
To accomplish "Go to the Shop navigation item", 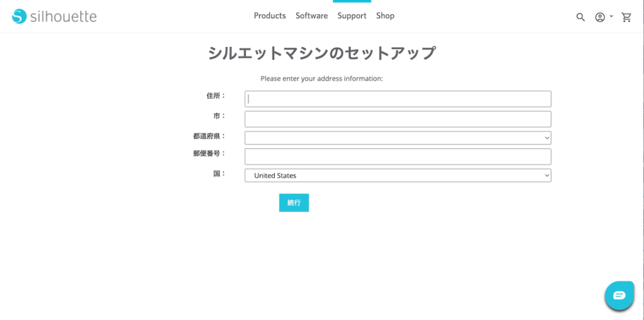I will tap(385, 16).
